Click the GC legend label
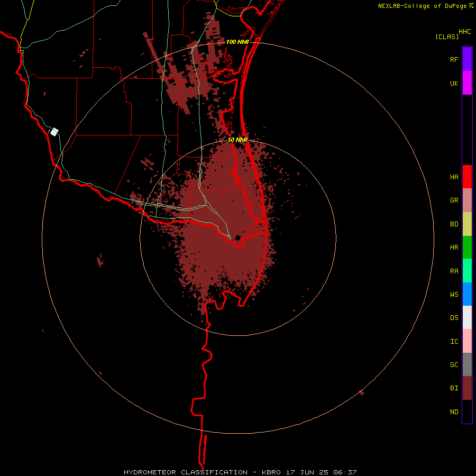 (454, 365)
